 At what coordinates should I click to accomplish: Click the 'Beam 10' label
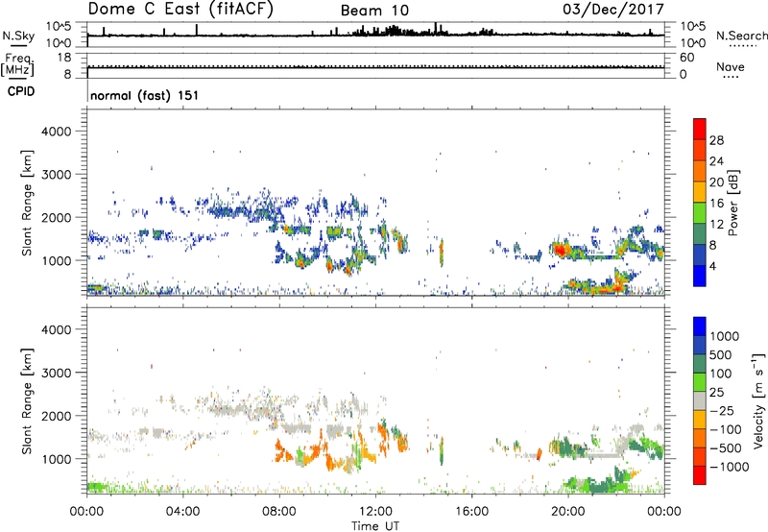coord(374,11)
